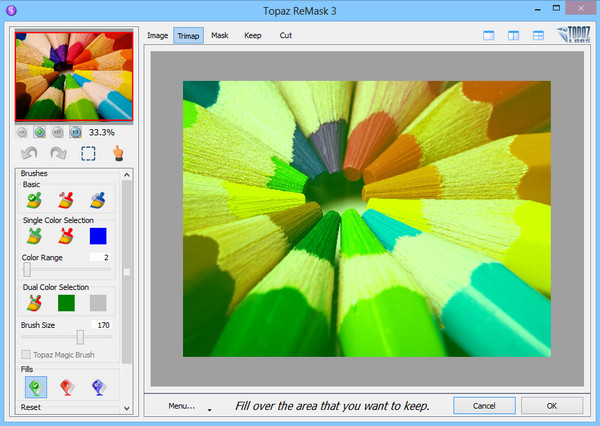Select the hand pan tool
600x426 pixels.
click(x=118, y=154)
